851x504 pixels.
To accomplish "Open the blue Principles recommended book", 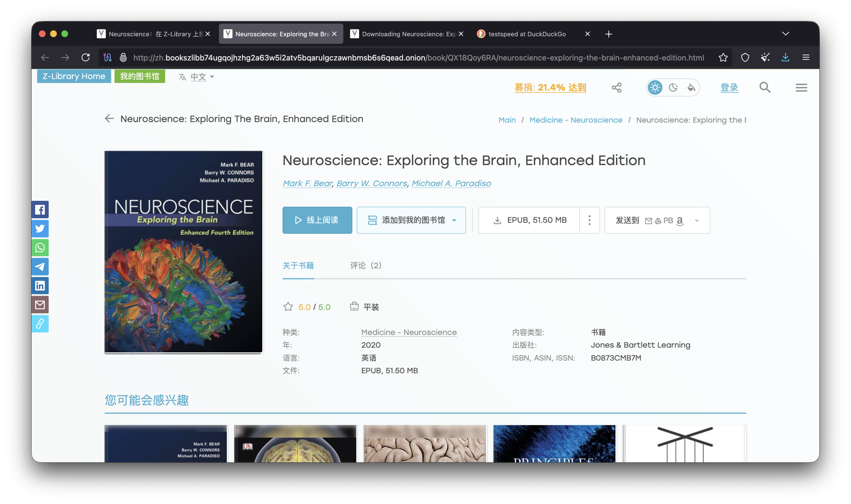I will [x=555, y=444].
